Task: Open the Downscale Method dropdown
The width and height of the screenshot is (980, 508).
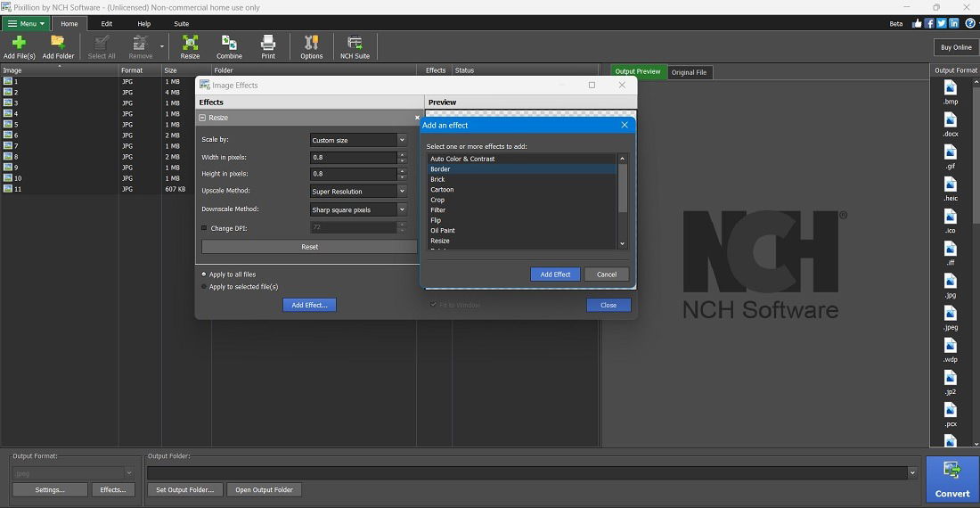Action: pos(358,209)
